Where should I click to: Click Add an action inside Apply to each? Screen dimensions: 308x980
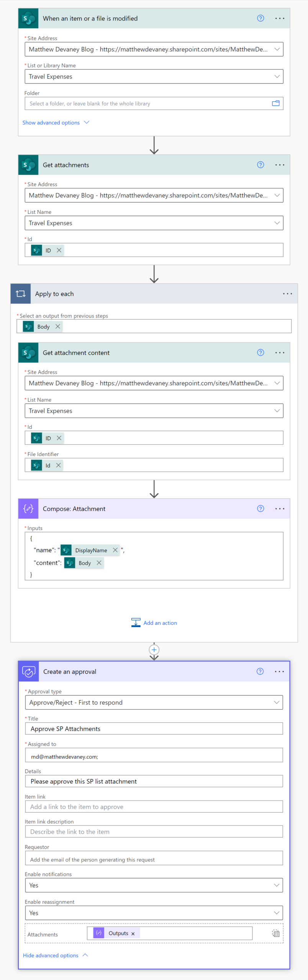[x=160, y=623]
